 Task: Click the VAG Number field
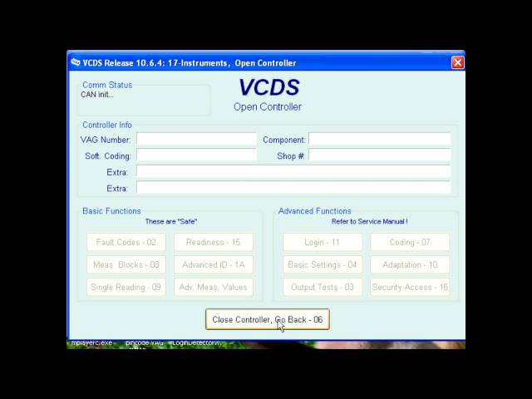(x=196, y=139)
